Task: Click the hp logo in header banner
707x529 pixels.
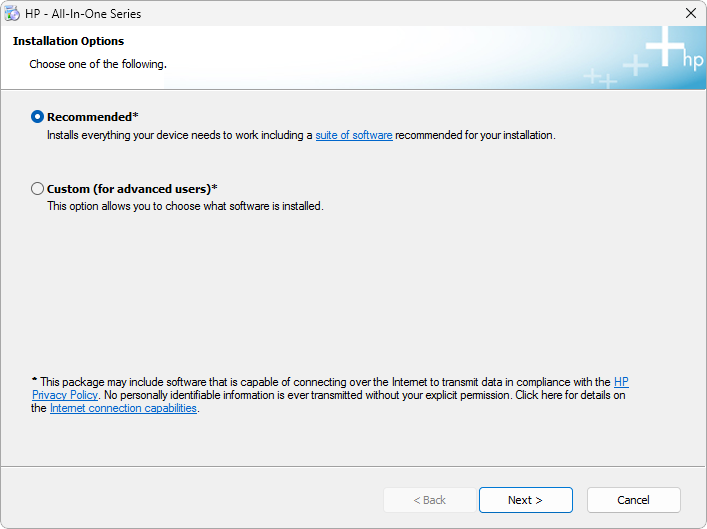Action: click(693, 60)
